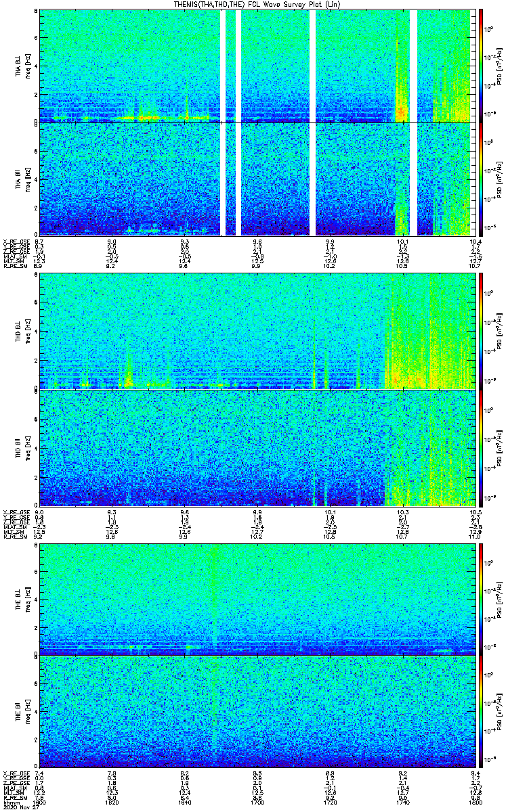Click THA X_RE_GSE value 10.4

coord(475,241)
